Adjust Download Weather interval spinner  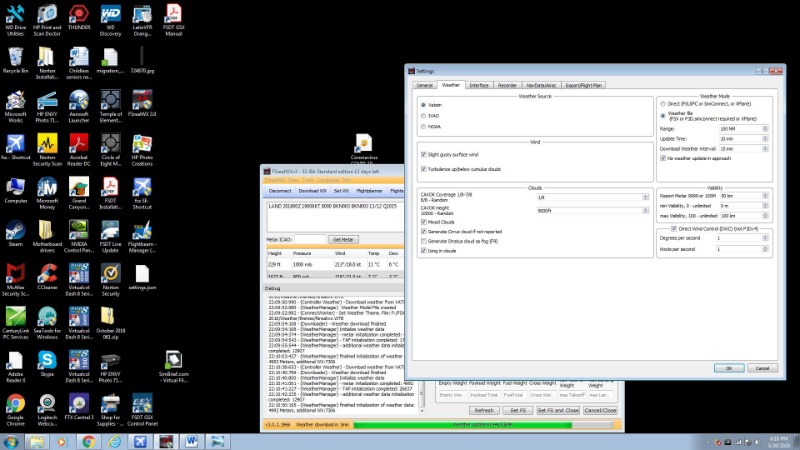tap(765, 148)
